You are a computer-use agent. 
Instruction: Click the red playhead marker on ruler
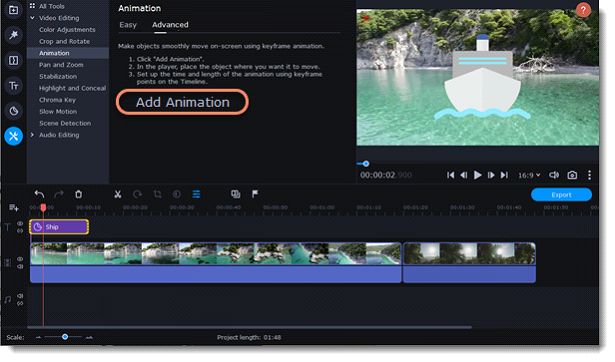tap(43, 207)
